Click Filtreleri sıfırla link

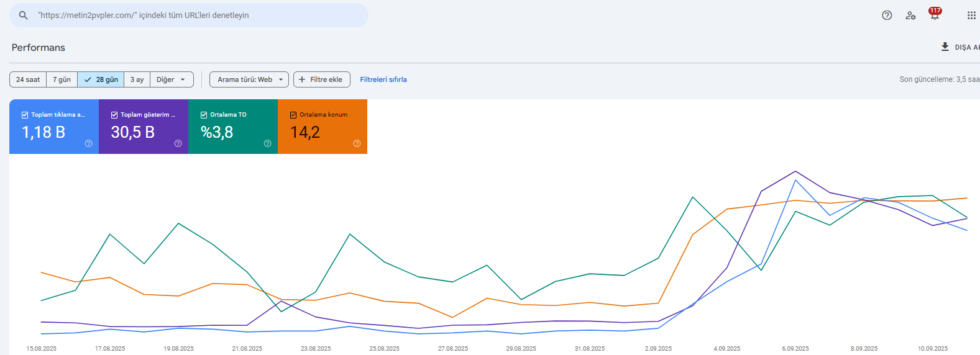383,79
